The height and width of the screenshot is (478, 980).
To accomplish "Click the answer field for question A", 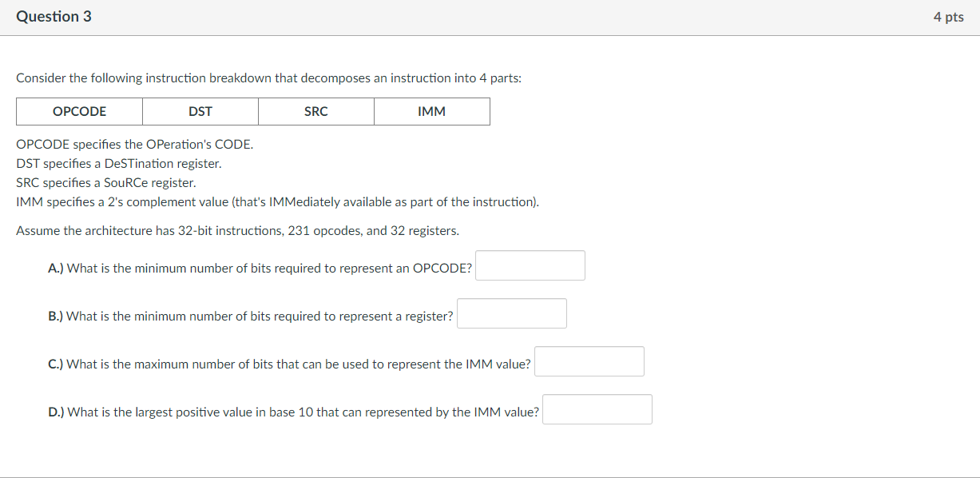I will pyautogui.click(x=530, y=265).
